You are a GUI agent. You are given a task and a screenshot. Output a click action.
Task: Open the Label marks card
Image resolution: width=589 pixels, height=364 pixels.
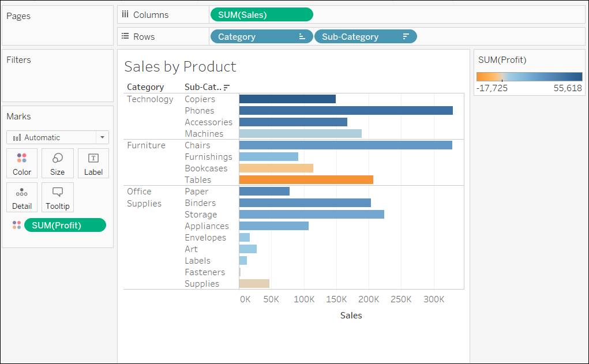coord(93,163)
